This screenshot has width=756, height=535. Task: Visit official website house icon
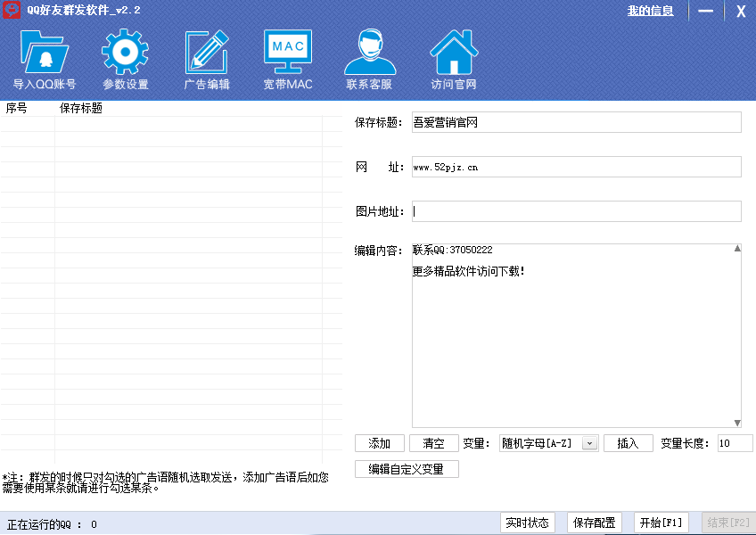click(453, 53)
